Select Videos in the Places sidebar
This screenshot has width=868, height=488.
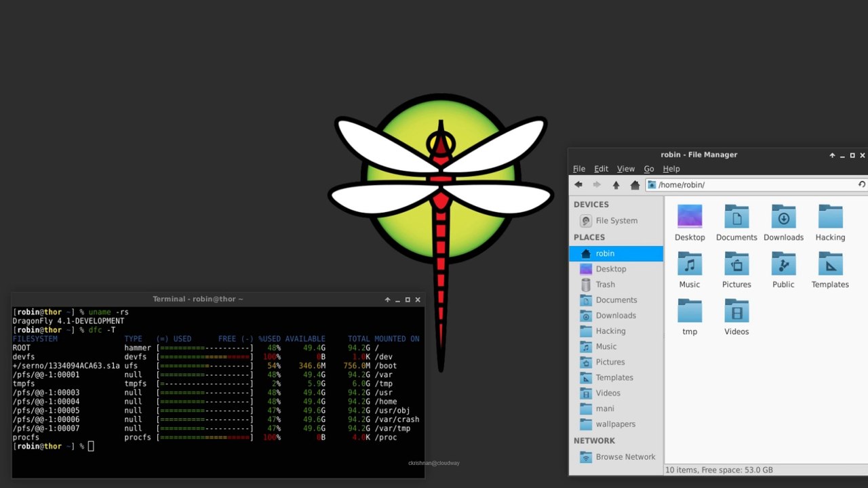tap(616, 393)
